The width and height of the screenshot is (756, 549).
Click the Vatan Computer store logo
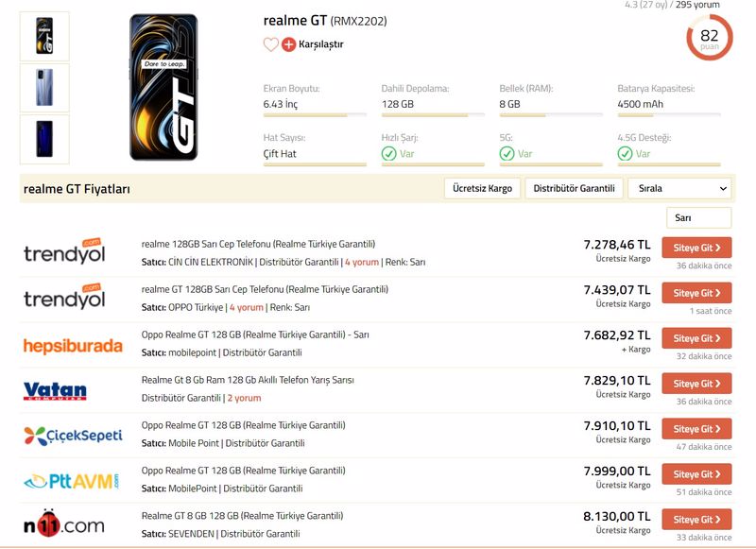click(x=55, y=391)
